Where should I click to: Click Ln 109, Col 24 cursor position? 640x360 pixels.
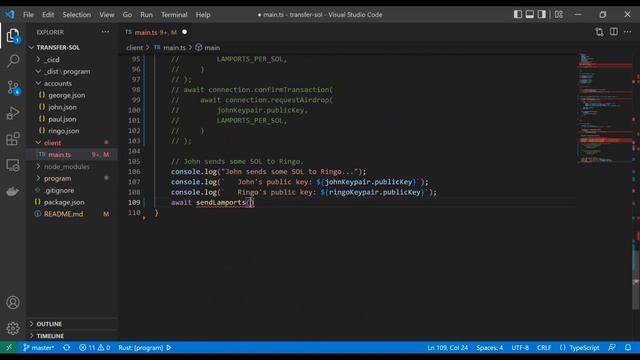click(x=447, y=348)
